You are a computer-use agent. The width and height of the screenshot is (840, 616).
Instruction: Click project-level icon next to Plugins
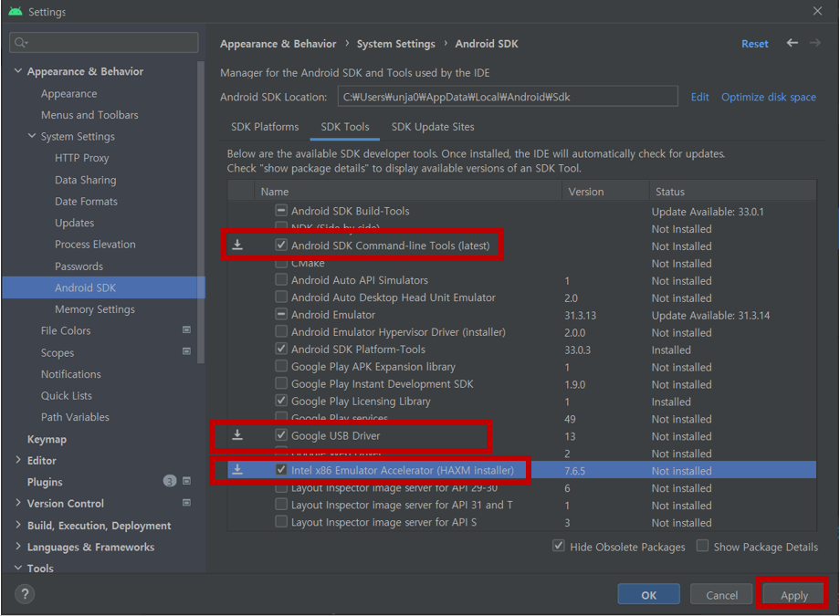click(186, 481)
